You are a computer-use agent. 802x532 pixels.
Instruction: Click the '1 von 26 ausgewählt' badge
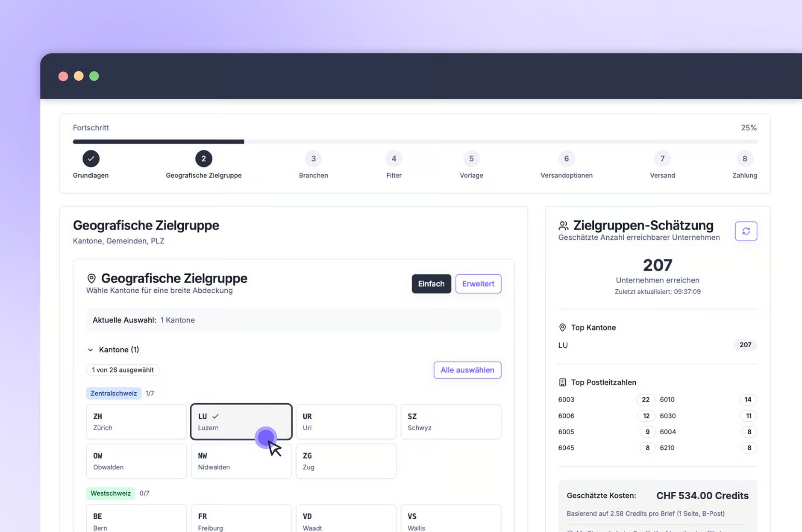coord(123,370)
